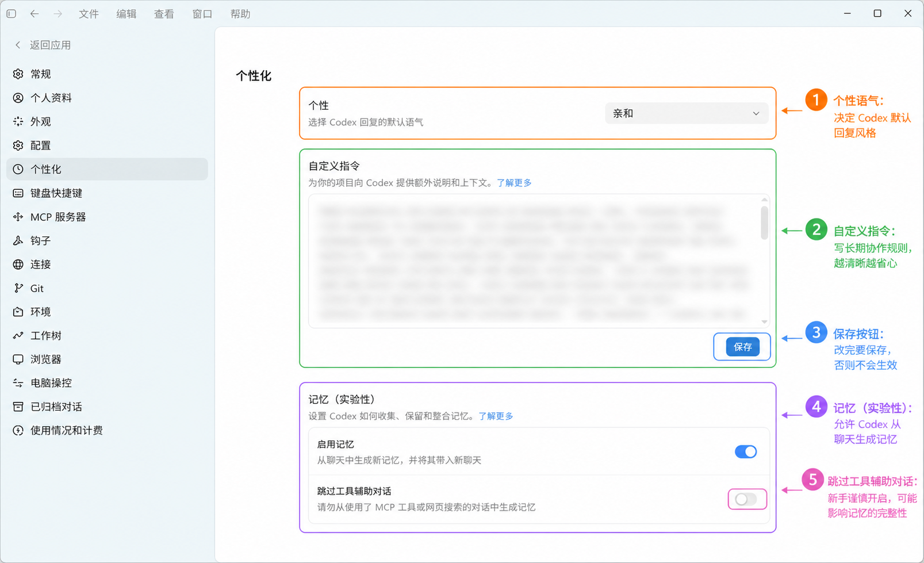Go back with the left arrow
Viewport: 924px width, 563px height.
tap(34, 14)
